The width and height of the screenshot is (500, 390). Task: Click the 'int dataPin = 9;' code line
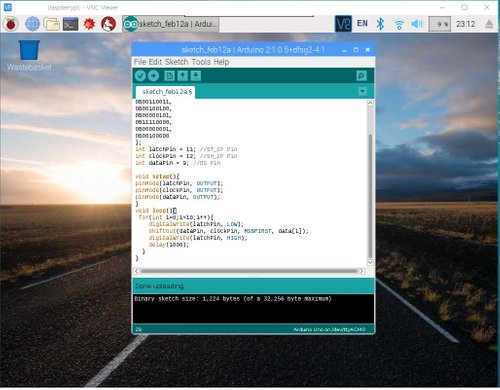pyautogui.click(x=178, y=163)
